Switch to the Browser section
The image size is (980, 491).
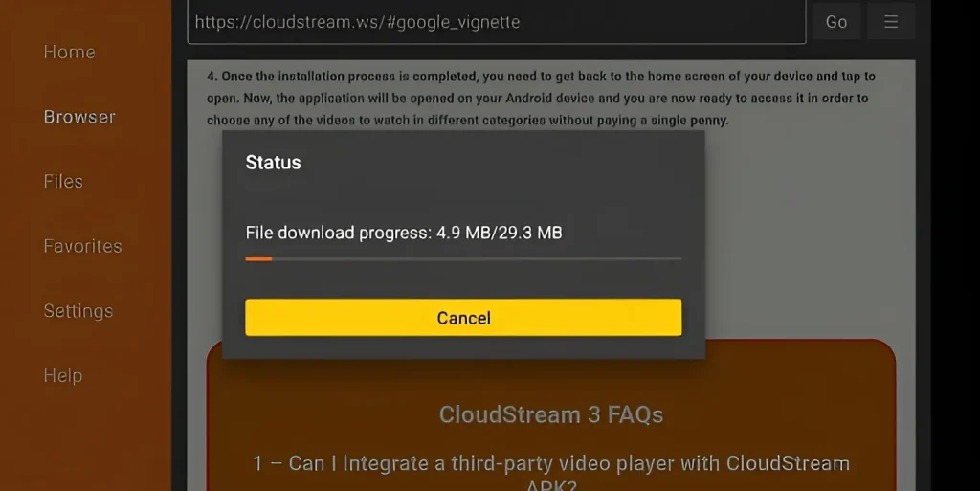[79, 117]
